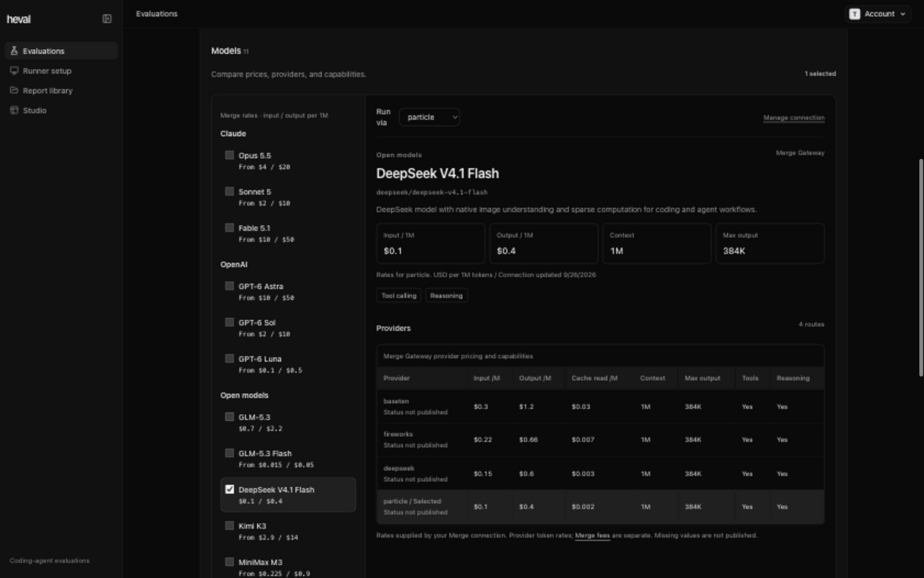Expand the Account menu

click(x=878, y=14)
